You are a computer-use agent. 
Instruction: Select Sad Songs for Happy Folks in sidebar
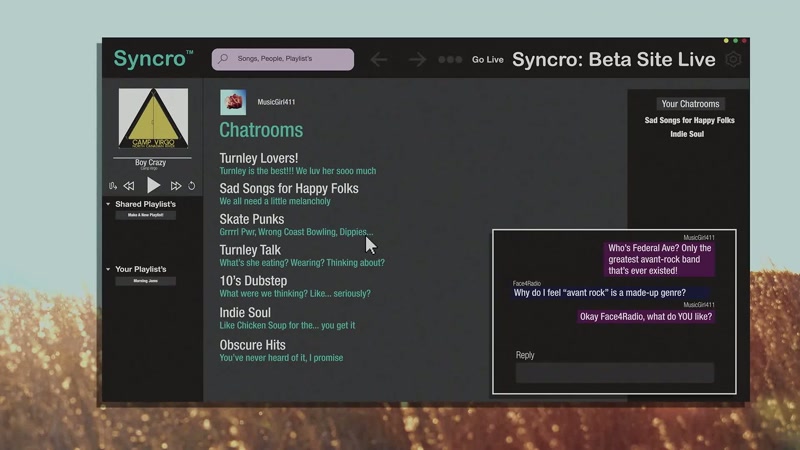click(689, 120)
